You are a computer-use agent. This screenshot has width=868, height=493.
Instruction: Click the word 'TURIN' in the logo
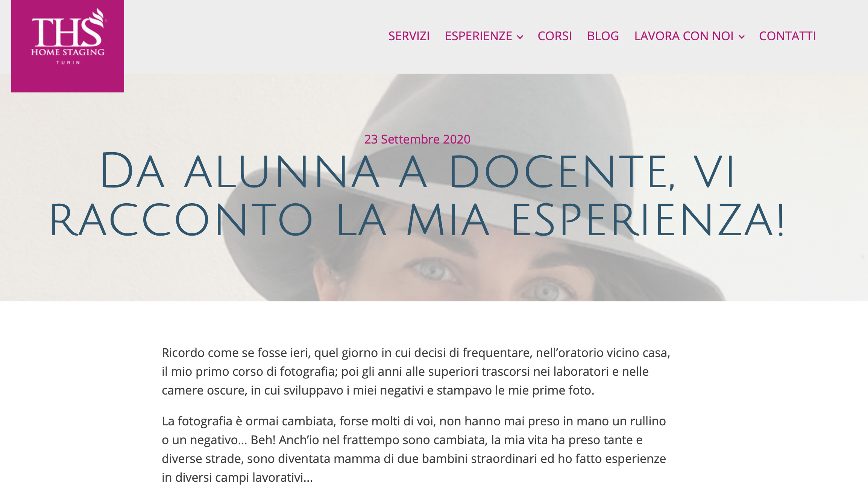tap(68, 63)
